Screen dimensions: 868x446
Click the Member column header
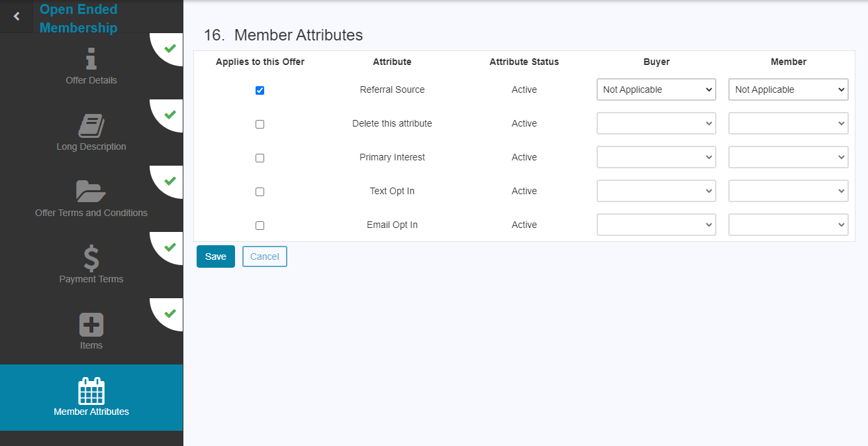coord(789,62)
